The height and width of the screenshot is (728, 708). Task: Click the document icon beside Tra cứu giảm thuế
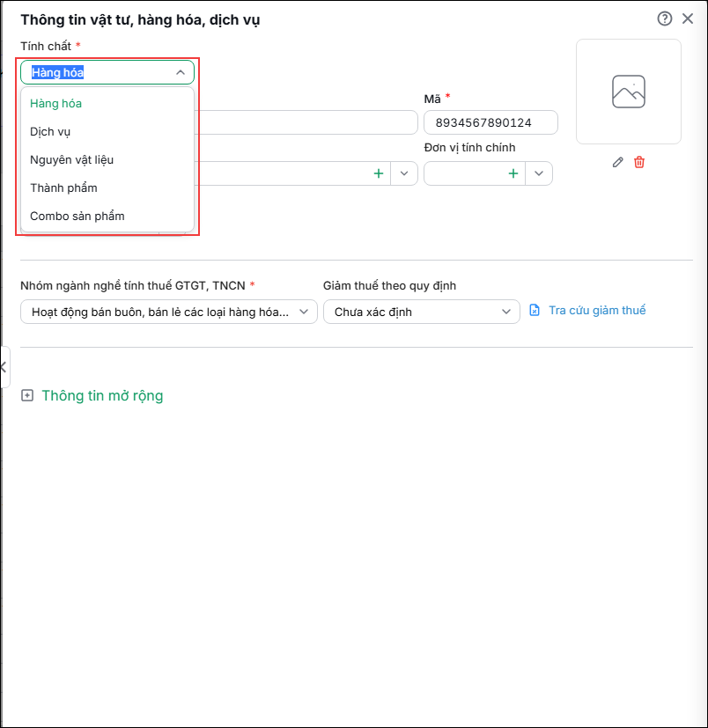click(x=535, y=310)
